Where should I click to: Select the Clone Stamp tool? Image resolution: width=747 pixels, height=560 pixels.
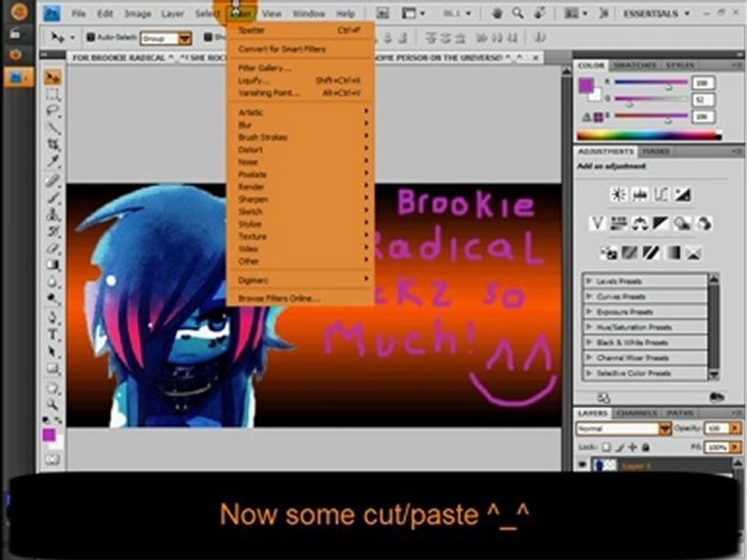[x=53, y=214]
